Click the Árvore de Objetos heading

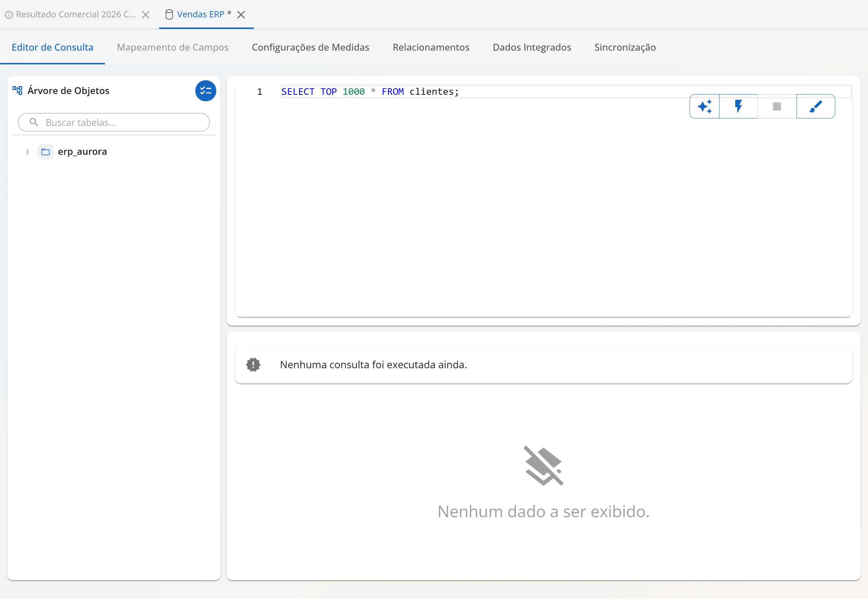[68, 91]
